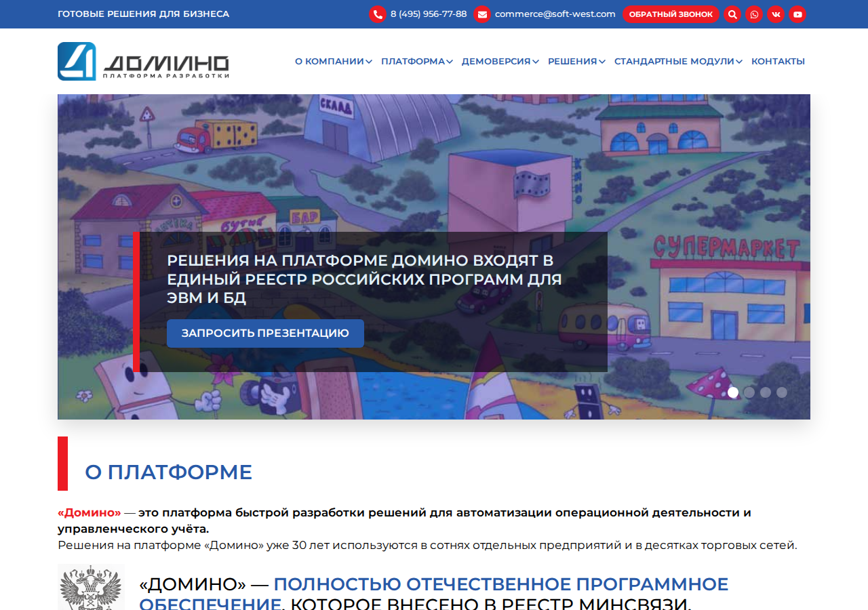Viewport: 868px width, 610px height.
Task: Expand the Решения chevron arrow
Action: click(x=602, y=62)
